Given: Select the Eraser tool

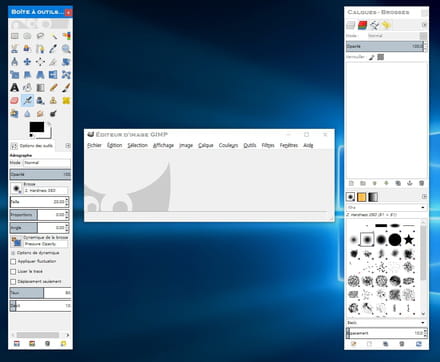Looking at the screenshot, I should pos(14,100).
